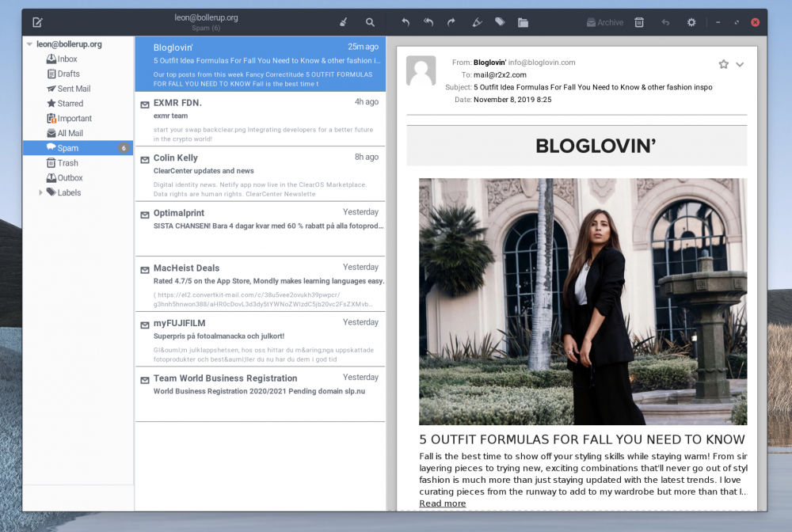Click the forward arrow icon
Viewport: 792px width, 532px height.
(x=451, y=22)
